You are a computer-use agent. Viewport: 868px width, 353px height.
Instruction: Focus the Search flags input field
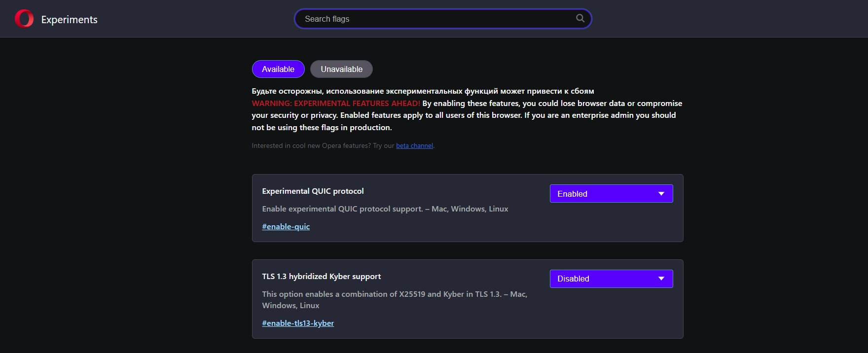[434, 19]
